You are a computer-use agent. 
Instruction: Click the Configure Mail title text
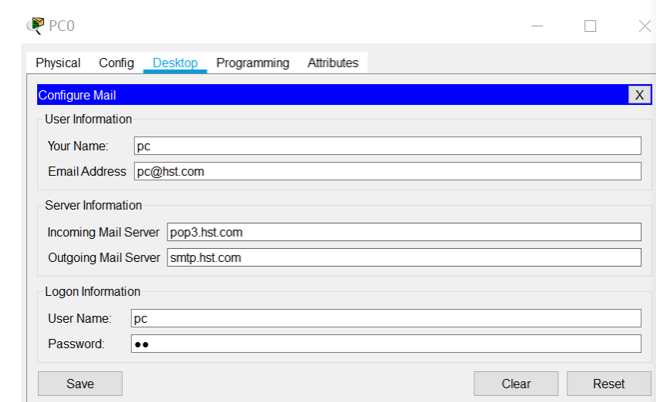click(x=77, y=95)
